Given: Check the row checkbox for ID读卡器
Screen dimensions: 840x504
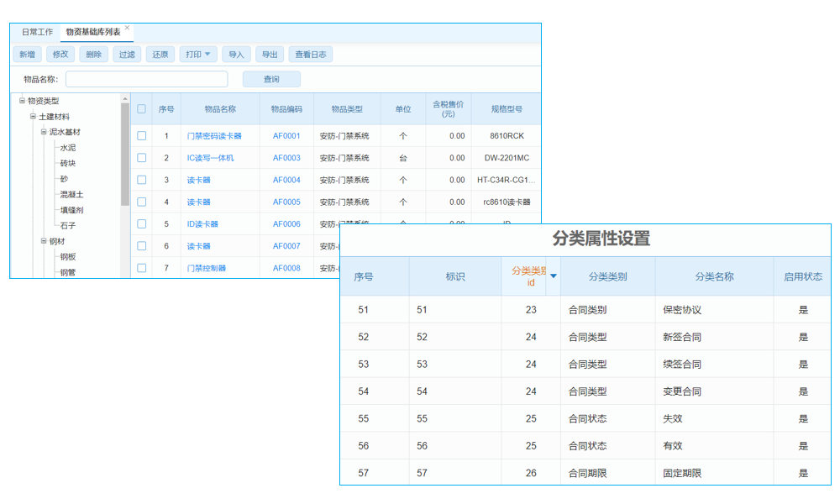Looking at the screenshot, I should click(x=140, y=223).
